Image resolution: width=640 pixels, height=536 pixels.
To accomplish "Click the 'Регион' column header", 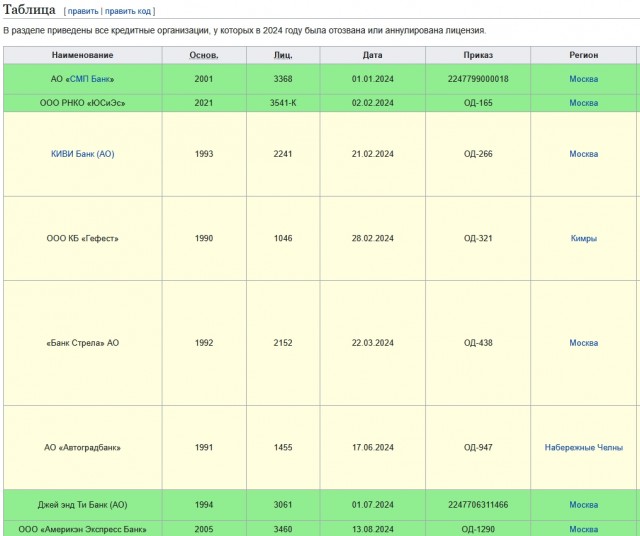I will (x=584, y=55).
